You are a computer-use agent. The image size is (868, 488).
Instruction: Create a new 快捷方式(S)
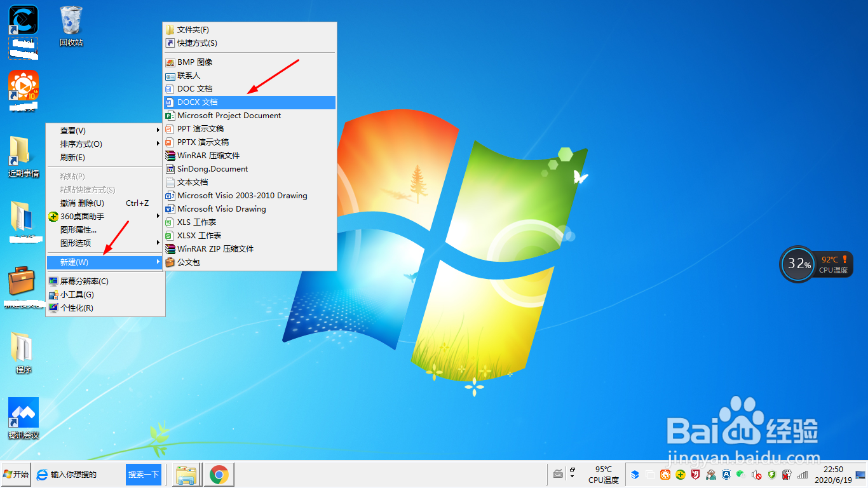[x=249, y=43]
